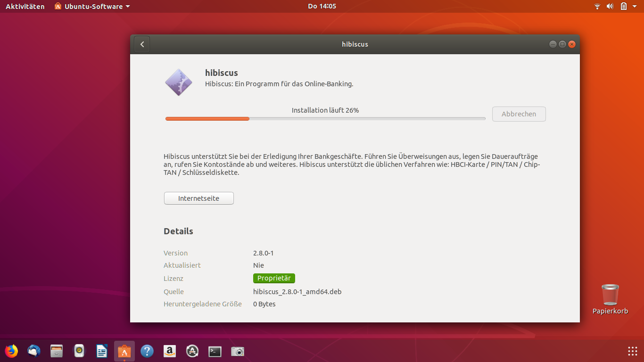
Task: Launch Terminal from the dock
Action: click(x=215, y=351)
